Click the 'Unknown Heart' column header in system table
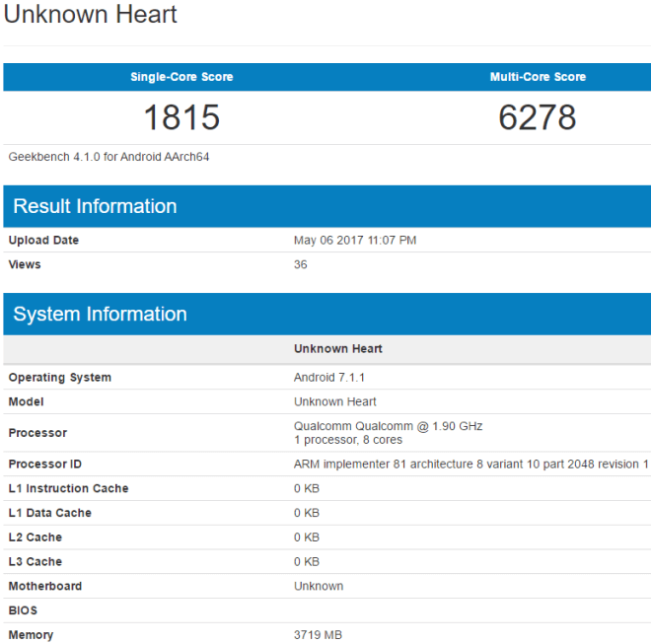The width and height of the screenshot is (651, 644). 338,349
